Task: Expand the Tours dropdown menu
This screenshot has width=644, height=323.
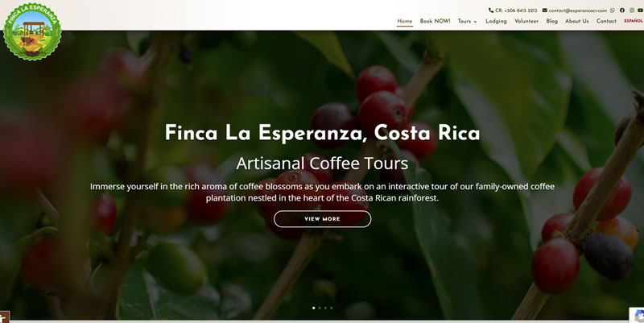Action: click(x=468, y=21)
